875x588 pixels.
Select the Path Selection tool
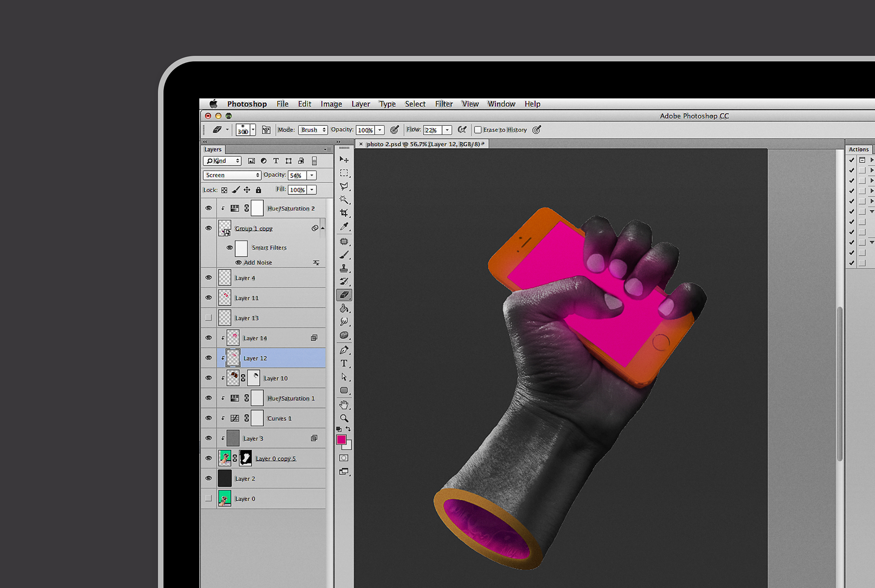click(x=344, y=377)
